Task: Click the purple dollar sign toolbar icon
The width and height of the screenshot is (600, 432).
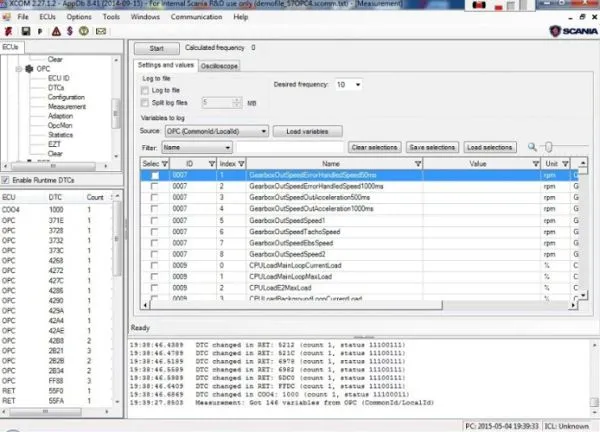Action: [70, 31]
